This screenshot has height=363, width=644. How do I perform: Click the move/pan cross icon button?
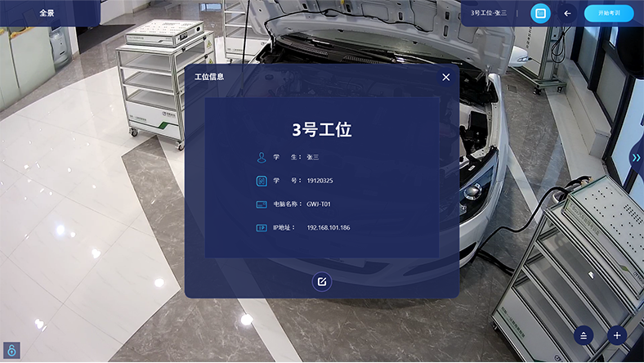(x=617, y=335)
